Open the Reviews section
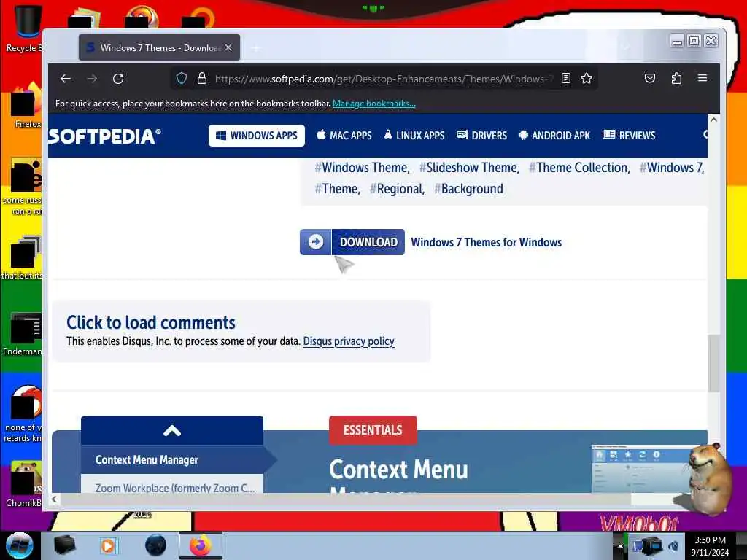The height and width of the screenshot is (560, 747). click(629, 136)
